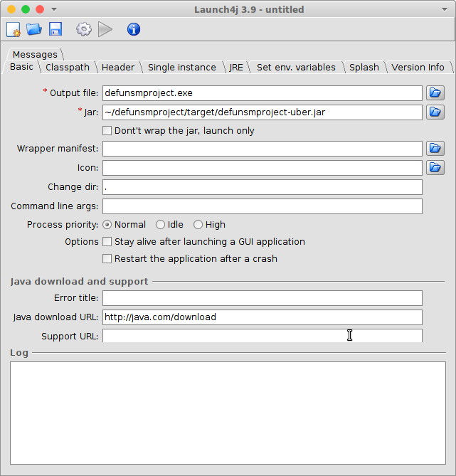Focus the Support URL field
The height and width of the screenshot is (476, 456).
(263, 336)
